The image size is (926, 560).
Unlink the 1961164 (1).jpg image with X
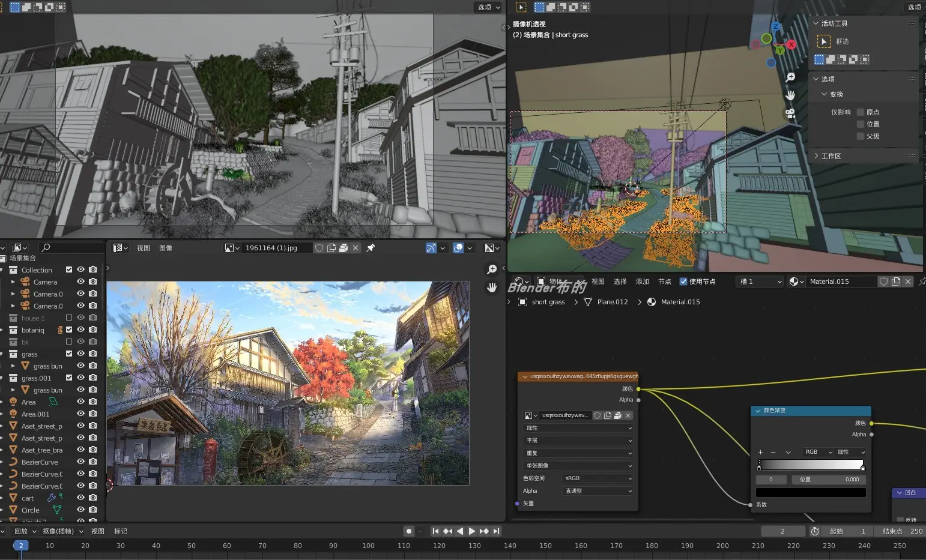tap(356, 248)
